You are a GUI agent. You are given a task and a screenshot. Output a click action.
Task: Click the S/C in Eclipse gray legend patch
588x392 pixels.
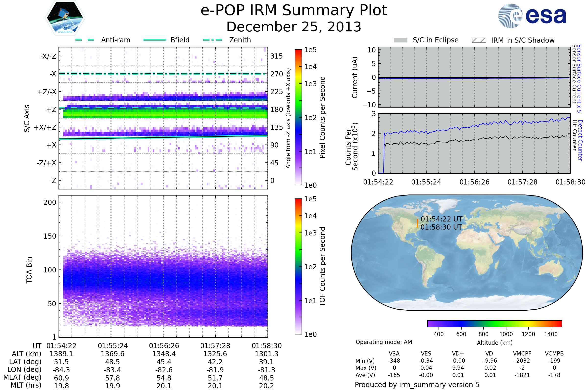click(x=400, y=40)
